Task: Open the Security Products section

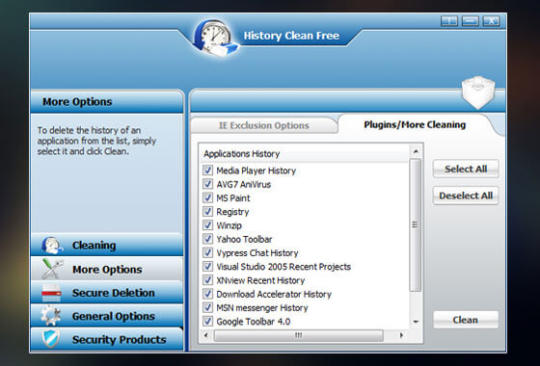Action: [x=107, y=339]
